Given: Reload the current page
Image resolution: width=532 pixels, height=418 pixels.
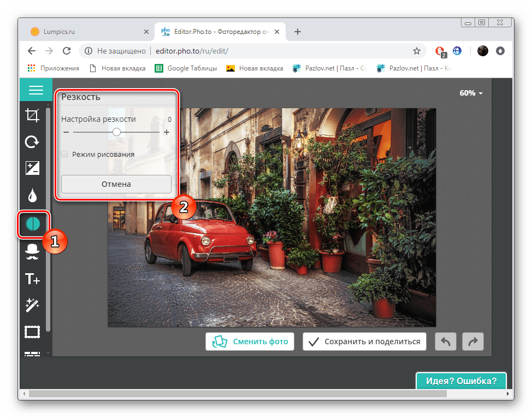Looking at the screenshot, I should (67, 51).
